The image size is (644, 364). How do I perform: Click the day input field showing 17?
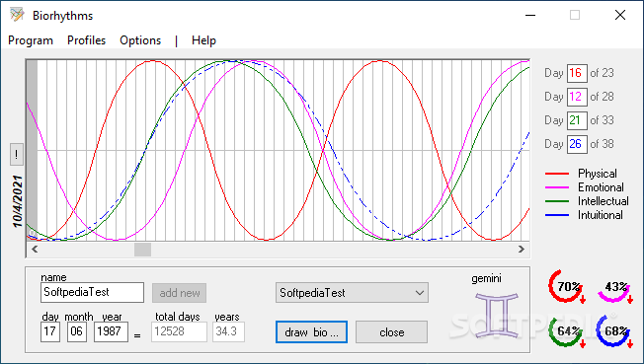[x=50, y=331]
